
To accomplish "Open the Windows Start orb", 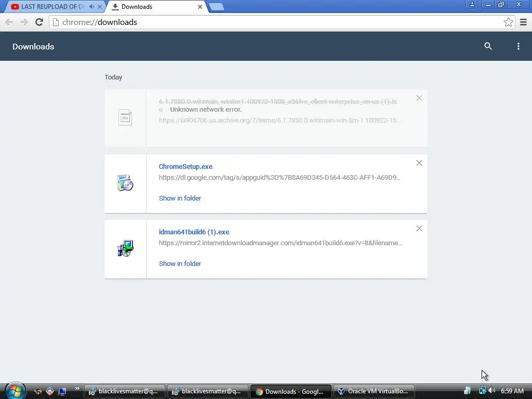I will 15,391.
